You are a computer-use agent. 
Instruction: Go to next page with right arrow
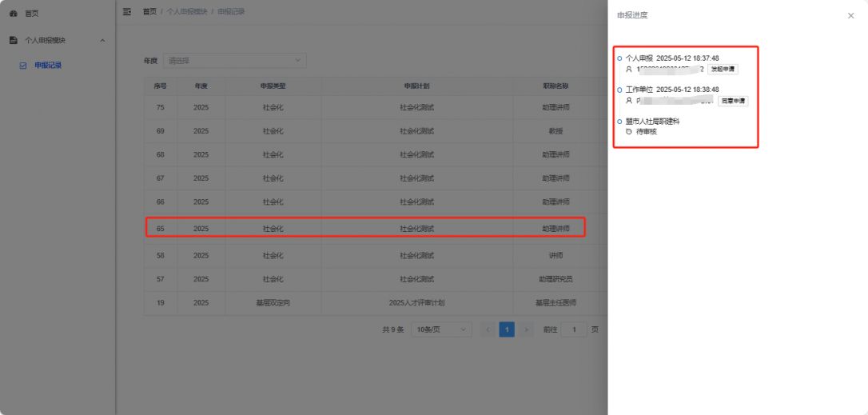pyautogui.click(x=527, y=329)
